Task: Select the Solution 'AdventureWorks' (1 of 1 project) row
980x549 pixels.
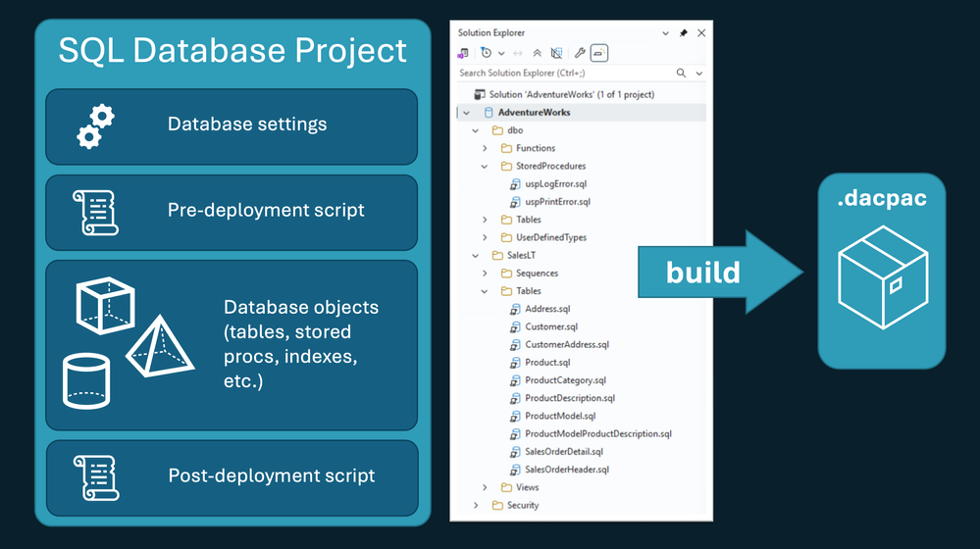Action: pos(582,94)
